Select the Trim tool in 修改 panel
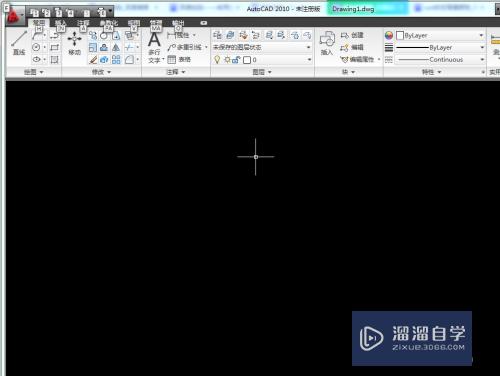 (x=129, y=47)
